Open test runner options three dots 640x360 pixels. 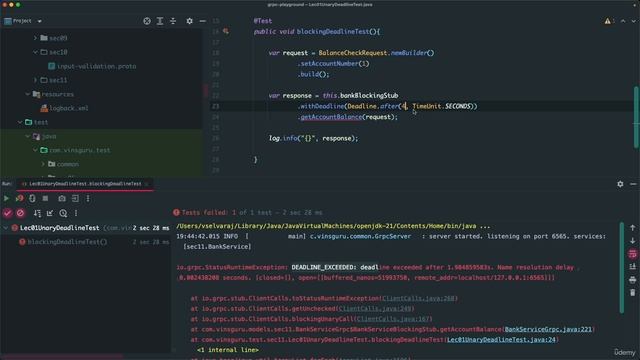click(76, 213)
